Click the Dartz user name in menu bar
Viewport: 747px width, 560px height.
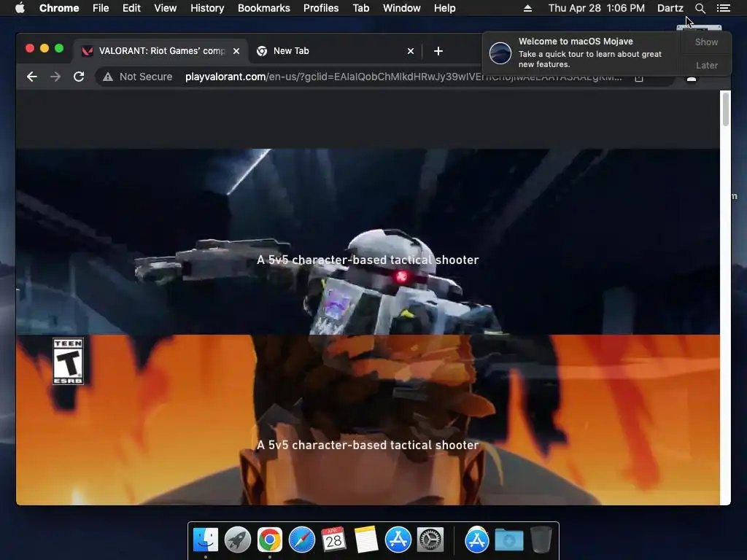pyautogui.click(x=670, y=8)
